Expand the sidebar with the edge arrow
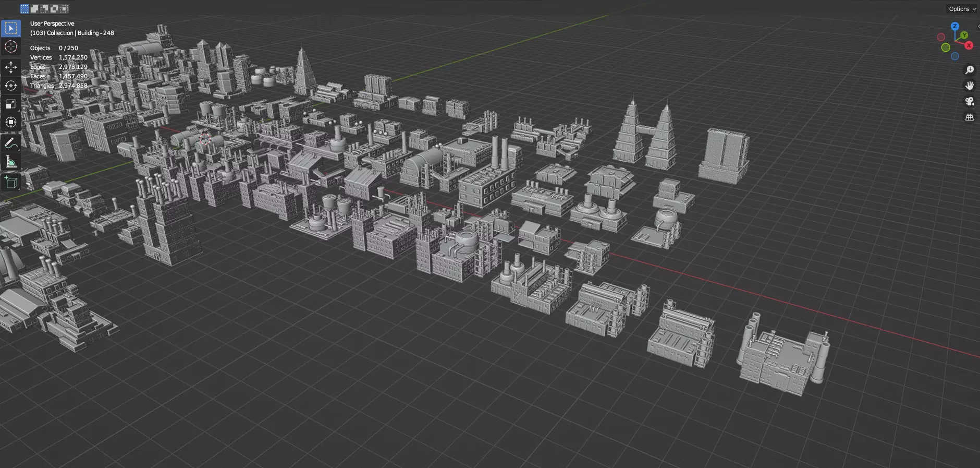This screenshot has width=980, height=468. 978,26
